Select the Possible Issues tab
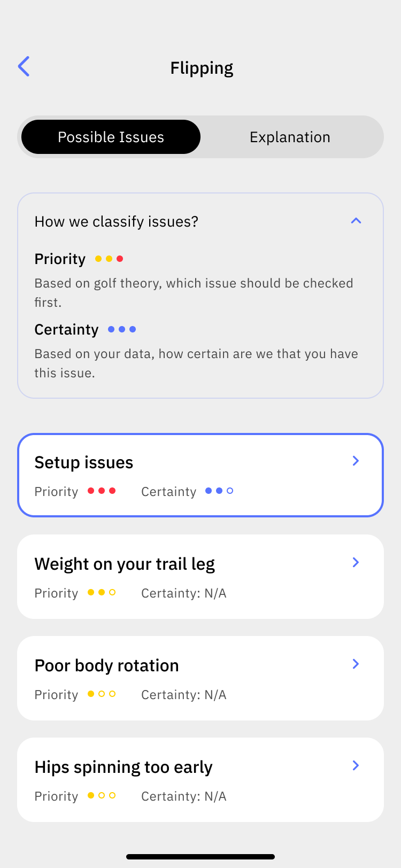 click(x=111, y=137)
